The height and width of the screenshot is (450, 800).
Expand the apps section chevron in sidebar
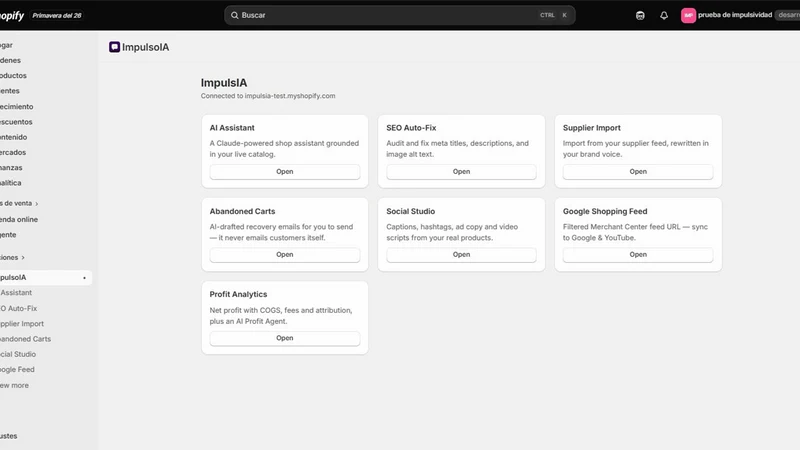coord(23,258)
